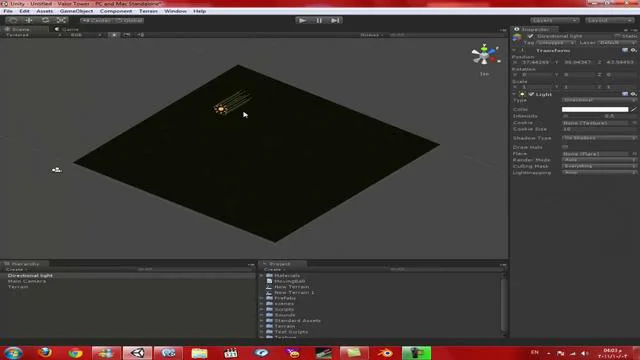Select the Move tool in toolbar

point(29,20)
